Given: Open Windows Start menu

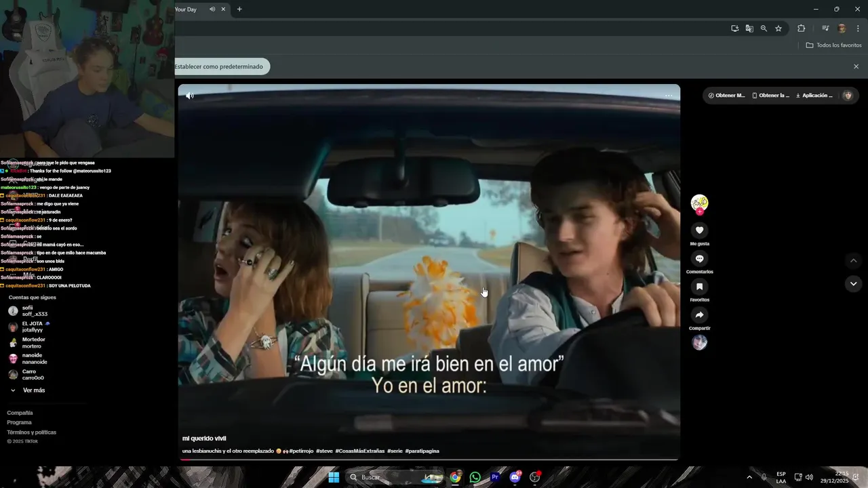Looking at the screenshot, I should 334,477.
